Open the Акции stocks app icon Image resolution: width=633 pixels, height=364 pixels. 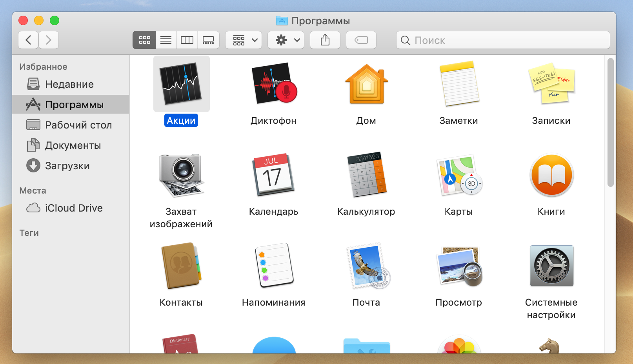coord(181,84)
